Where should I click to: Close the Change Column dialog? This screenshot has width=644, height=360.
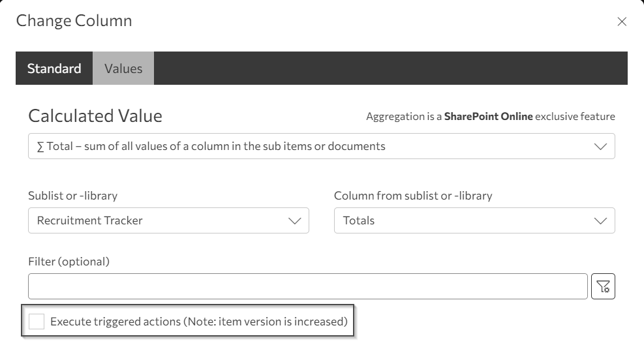[622, 22]
